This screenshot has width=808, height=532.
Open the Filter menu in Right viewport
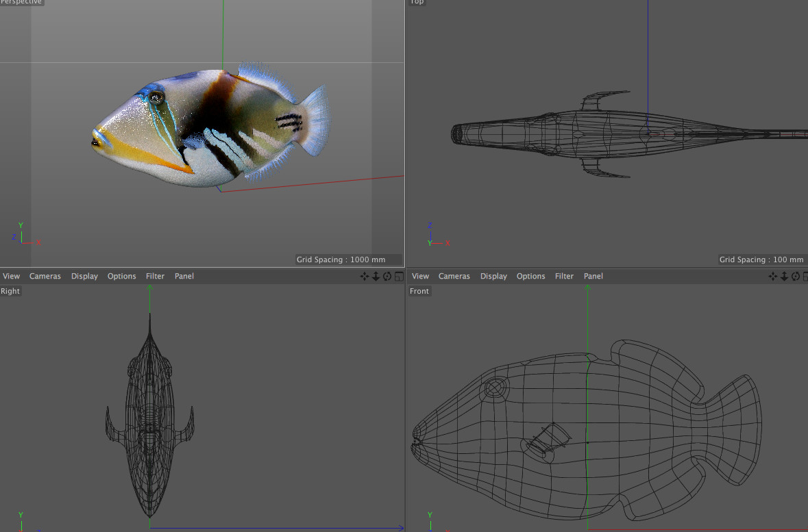[x=155, y=277]
